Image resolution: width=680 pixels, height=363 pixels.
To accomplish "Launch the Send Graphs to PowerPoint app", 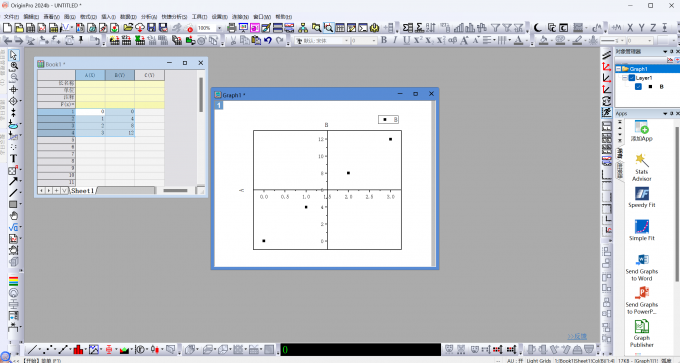I will [x=641, y=300].
